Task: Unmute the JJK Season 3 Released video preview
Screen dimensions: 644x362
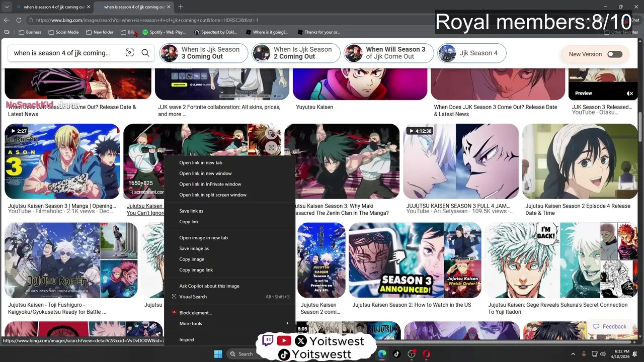Action: [x=629, y=94]
